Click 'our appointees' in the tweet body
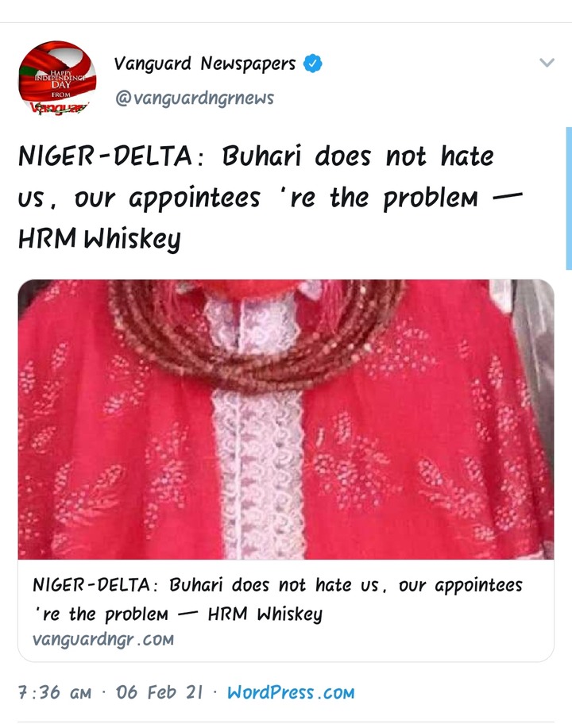The image size is (572, 728). tap(168, 198)
